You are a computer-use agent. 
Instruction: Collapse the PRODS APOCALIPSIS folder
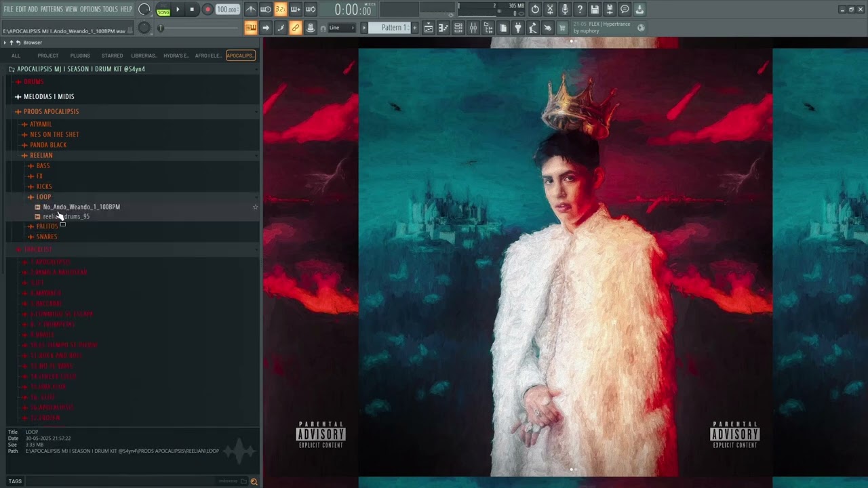(x=51, y=111)
